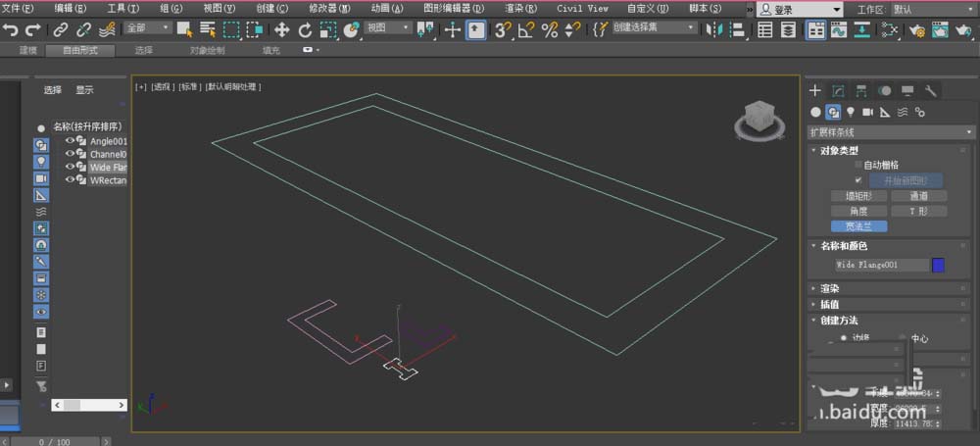Click the 墙矩形 shape button

858,196
